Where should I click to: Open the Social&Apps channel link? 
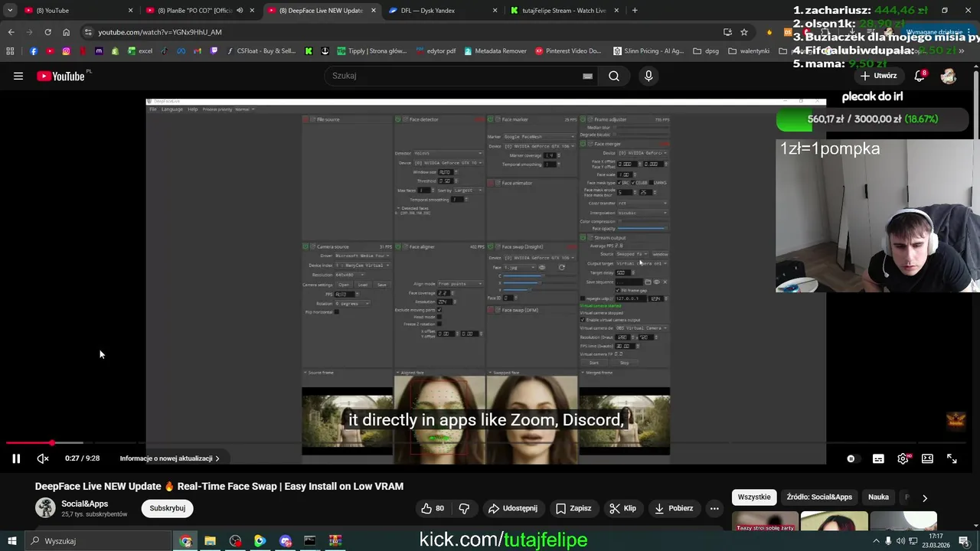click(85, 504)
